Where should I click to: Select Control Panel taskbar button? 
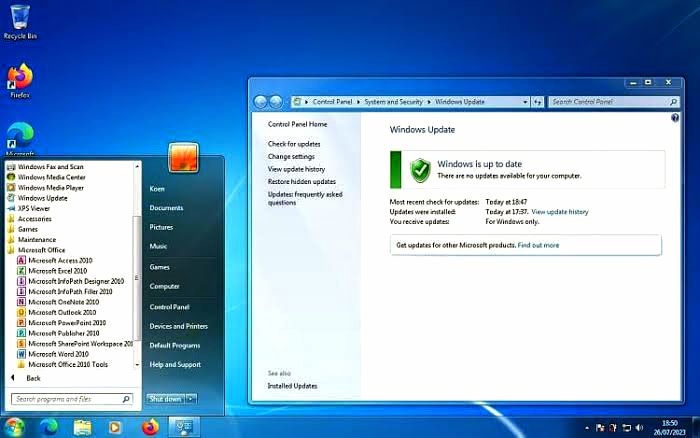tap(184, 427)
